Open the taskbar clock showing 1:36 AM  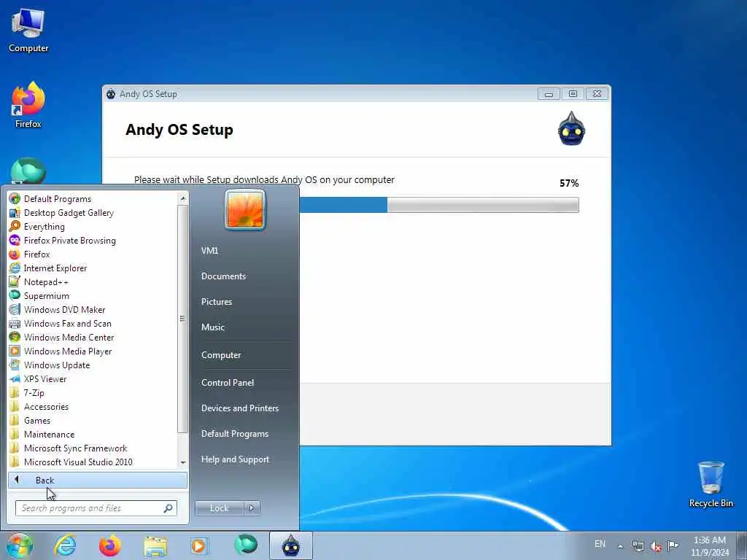click(710, 546)
